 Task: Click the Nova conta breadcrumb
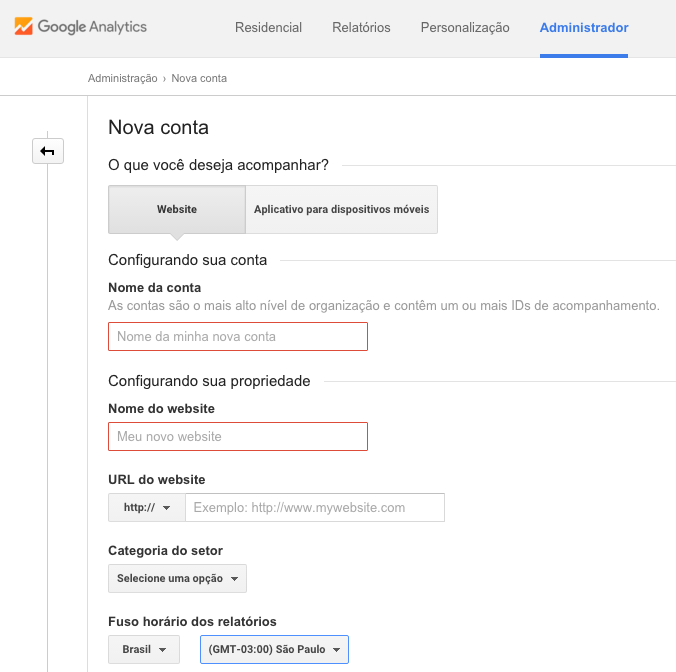pos(199,78)
